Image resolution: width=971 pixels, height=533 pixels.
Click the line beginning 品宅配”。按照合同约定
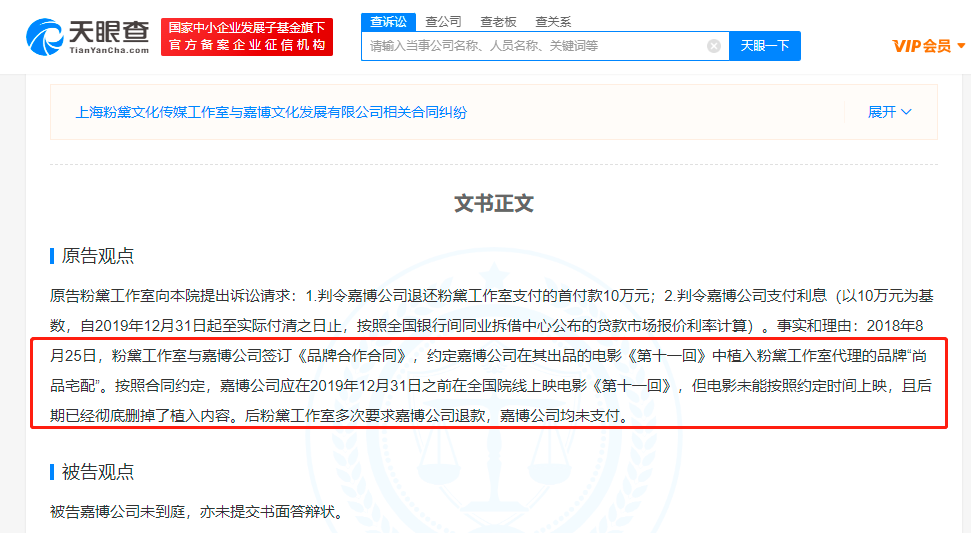pyautogui.click(x=490, y=386)
